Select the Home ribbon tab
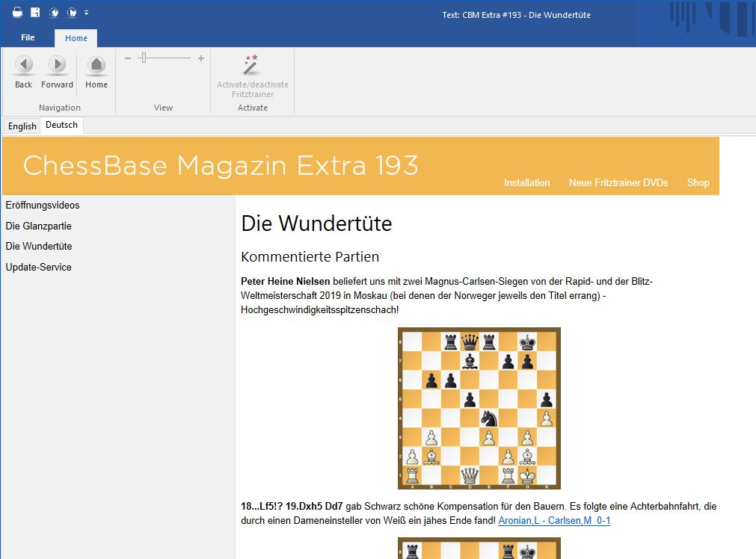Image resolution: width=756 pixels, height=559 pixels. pyautogui.click(x=76, y=38)
